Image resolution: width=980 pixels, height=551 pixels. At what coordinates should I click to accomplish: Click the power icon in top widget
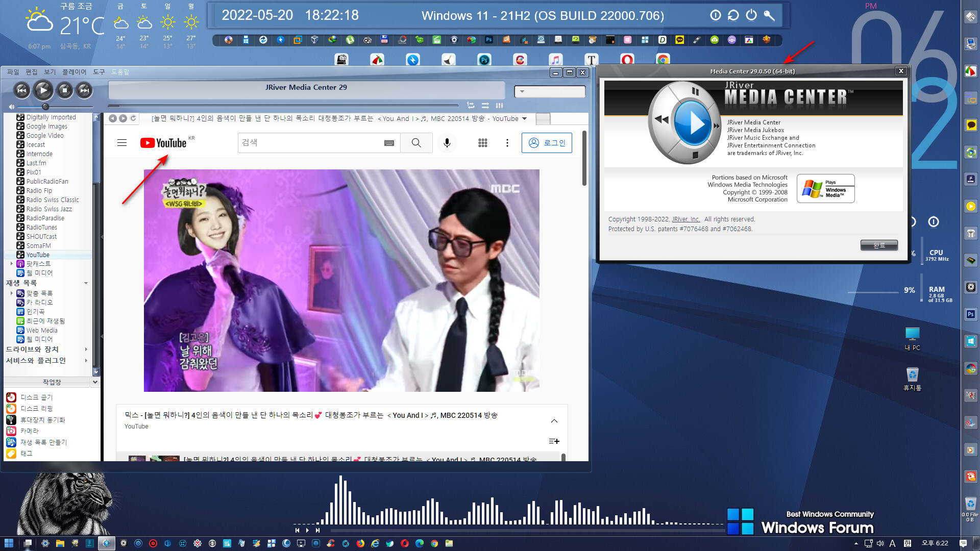(751, 15)
